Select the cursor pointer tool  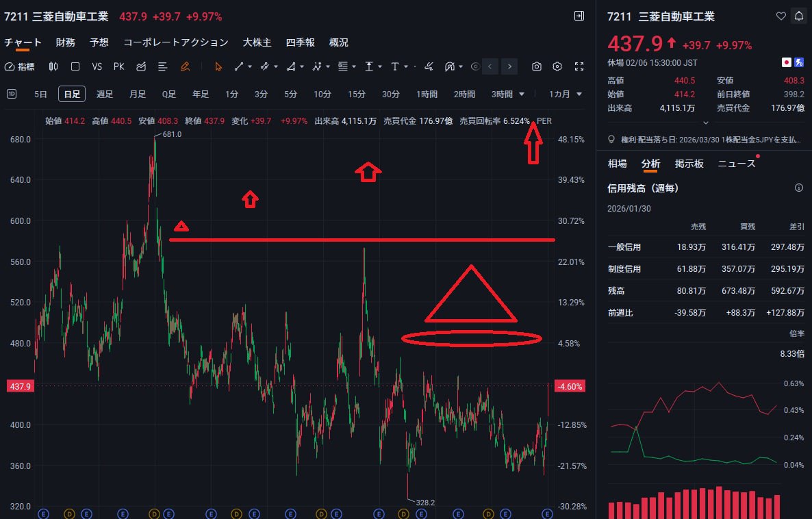point(218,67)
